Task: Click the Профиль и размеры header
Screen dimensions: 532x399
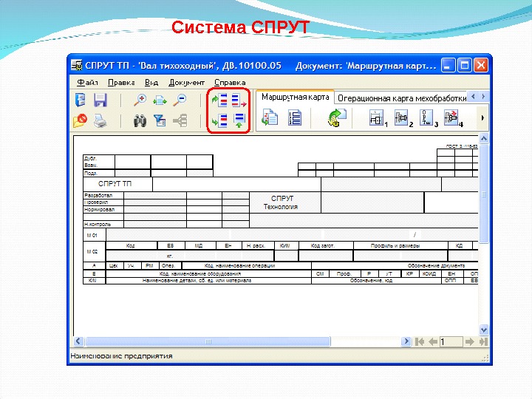Action: 400,245
